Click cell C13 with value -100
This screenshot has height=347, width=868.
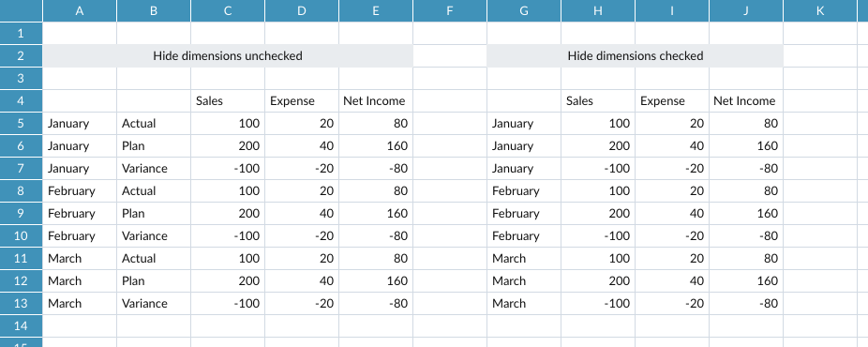pos(228,303)
